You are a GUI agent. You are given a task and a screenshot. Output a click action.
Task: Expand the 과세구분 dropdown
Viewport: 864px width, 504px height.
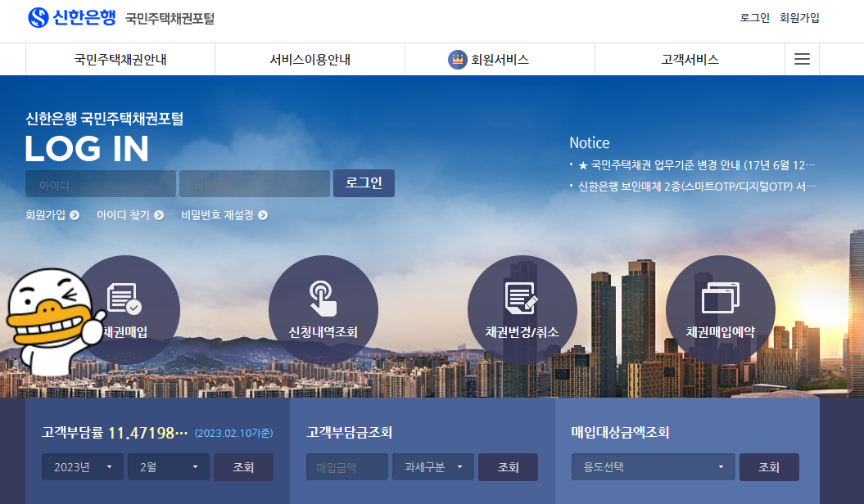tap(433, 467)
